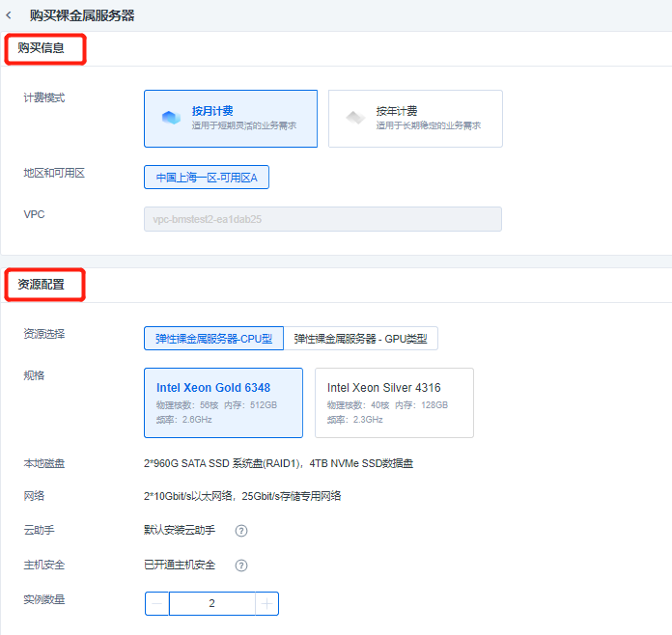This screenshot has height=635, width=672.
Task: Click the blue cube icon in 按月计费
Action: point(171,118)
